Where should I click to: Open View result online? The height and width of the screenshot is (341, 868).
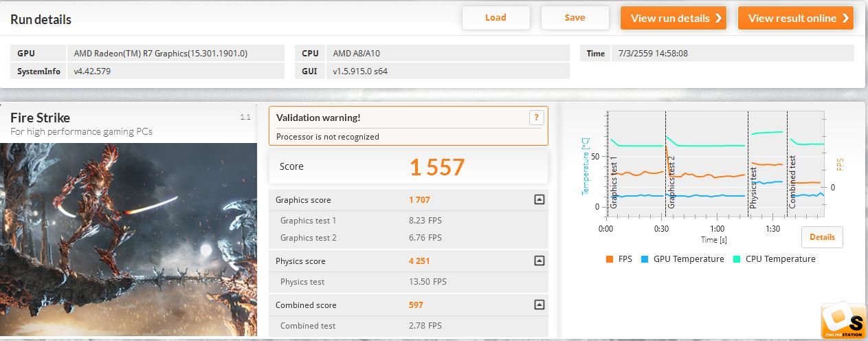796,18
